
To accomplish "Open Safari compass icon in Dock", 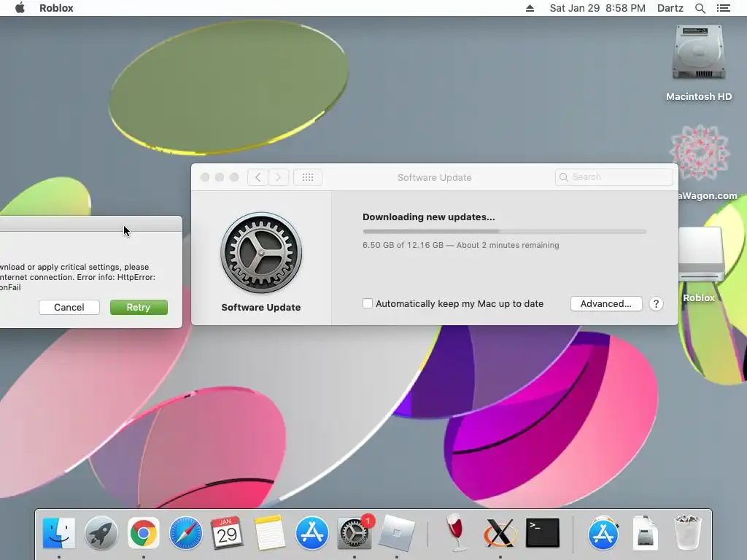I will (x=186, y=533).
